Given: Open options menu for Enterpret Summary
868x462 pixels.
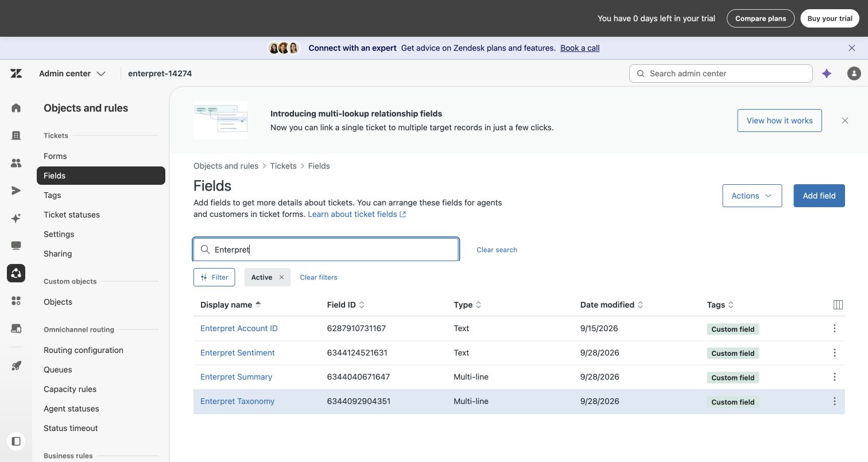Looking at the screenshot, I should point(835,377).
